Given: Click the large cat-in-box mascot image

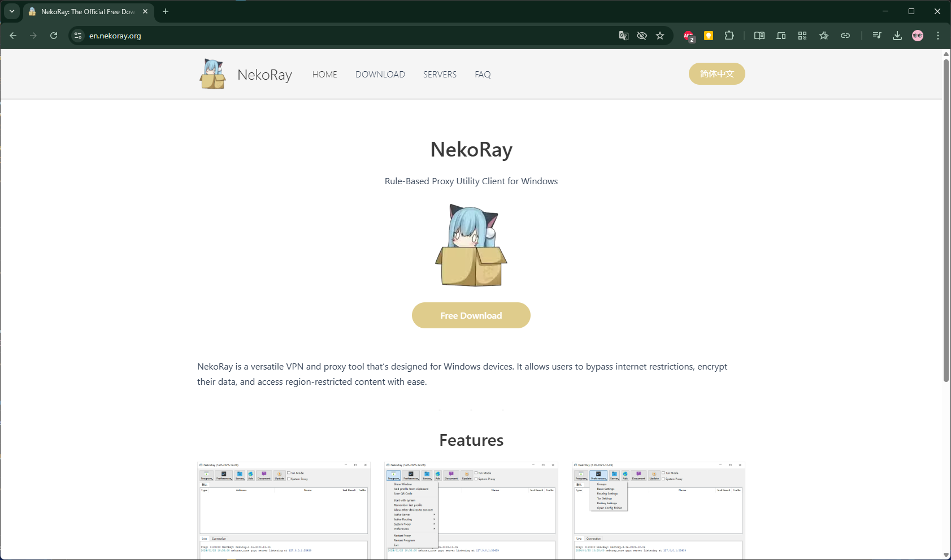Looking at the screenshot, I should [x=471, y=245].
